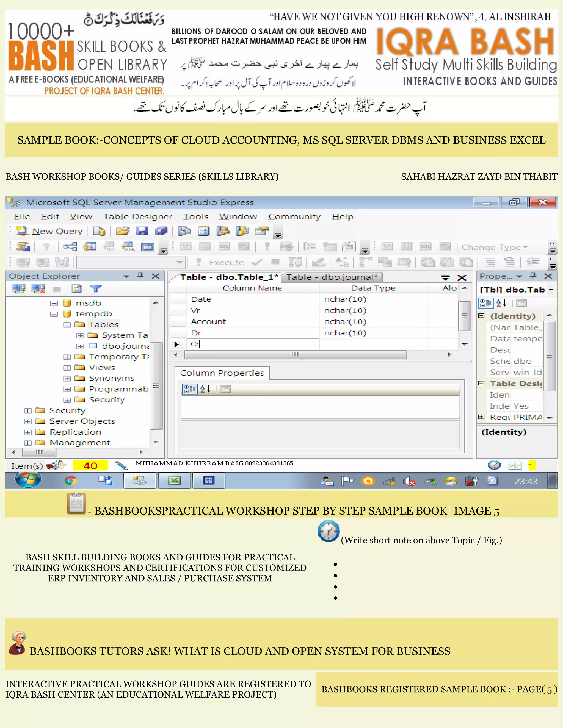Screen dimensions: 563x728
Task: Open the Tools menu
Action: [x=196, y=217]
